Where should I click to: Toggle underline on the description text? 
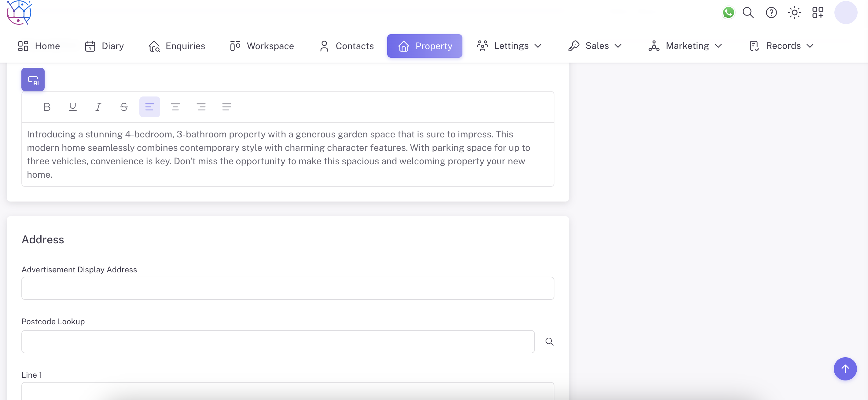click(x=72, y=107)
